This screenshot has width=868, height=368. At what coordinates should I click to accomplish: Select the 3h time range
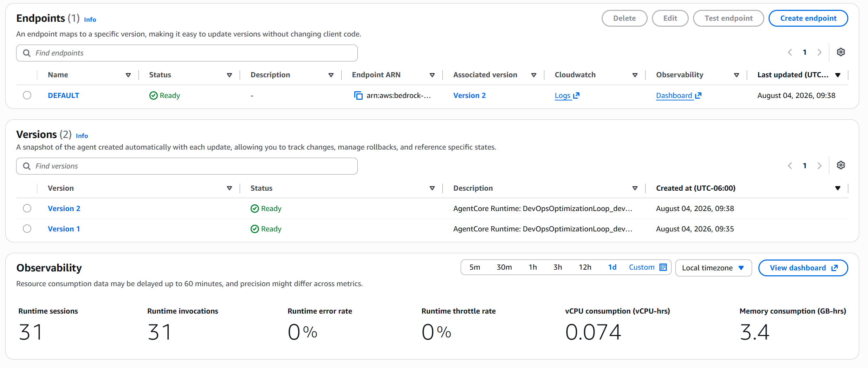click(558, 267)
